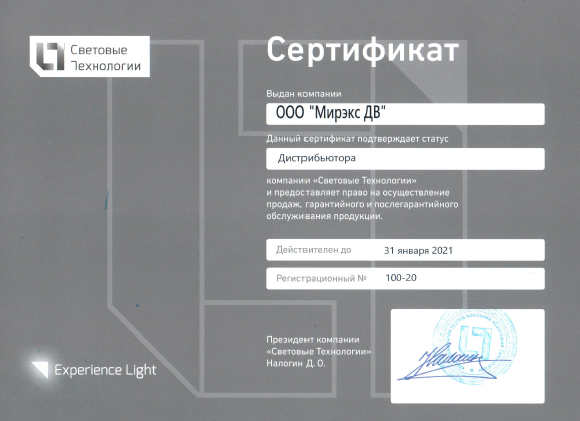
Task: Click the Световые Технологии logo icon
Action: (50, 56)
